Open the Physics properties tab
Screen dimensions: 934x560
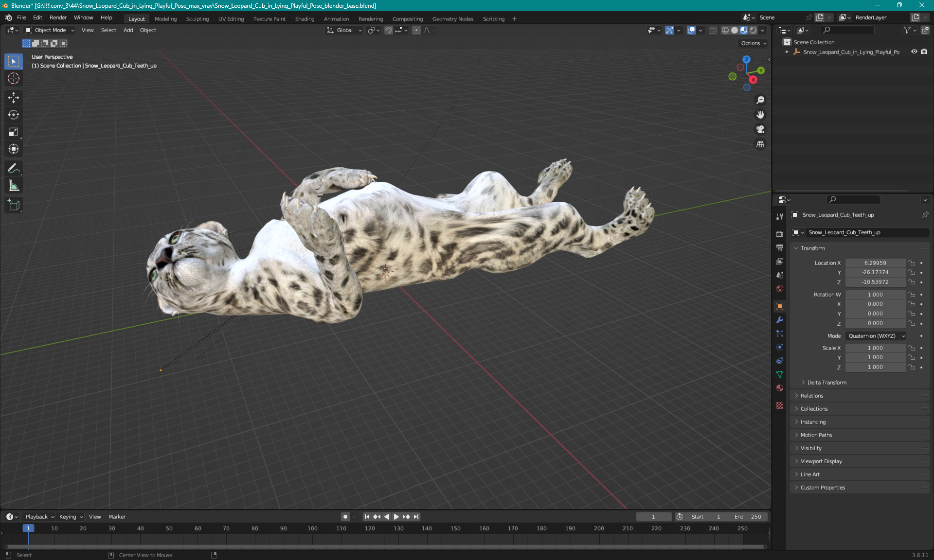point(780,347)
